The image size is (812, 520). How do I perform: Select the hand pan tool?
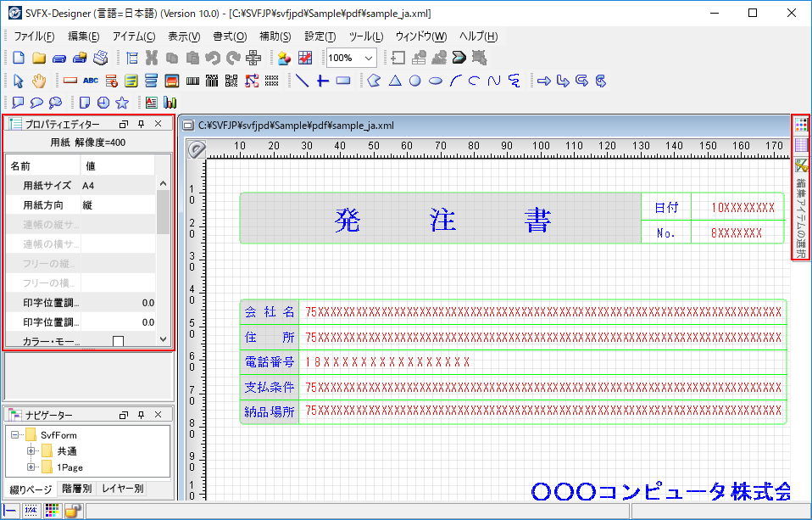tap(39, 81)
